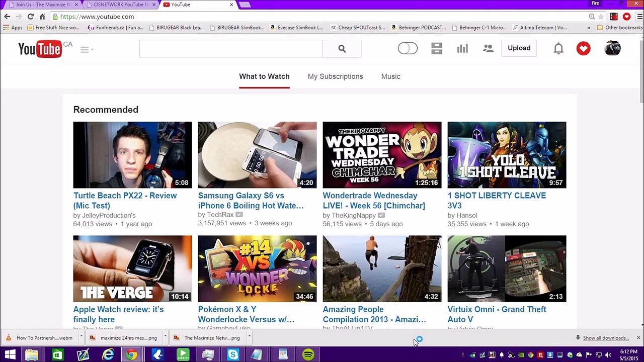Open the Apps bookmarks shortcut

pos(12,28)
